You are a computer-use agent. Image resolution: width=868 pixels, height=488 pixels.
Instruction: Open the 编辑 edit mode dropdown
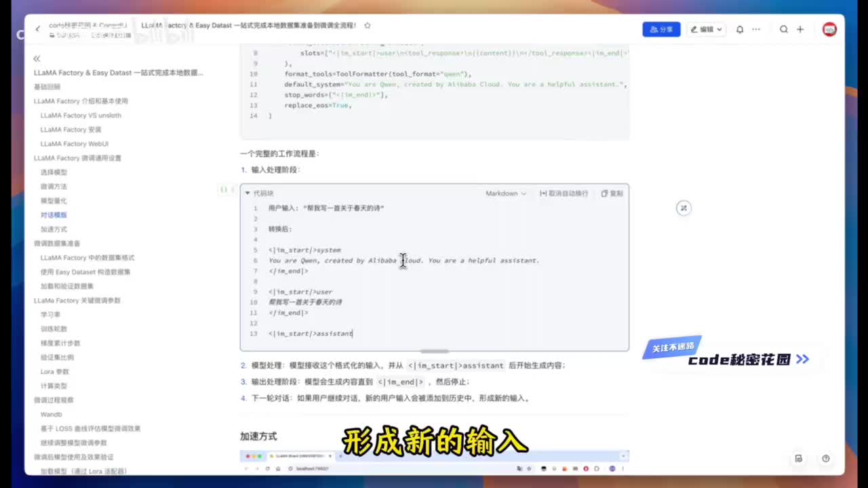click(x=706, y=29)
